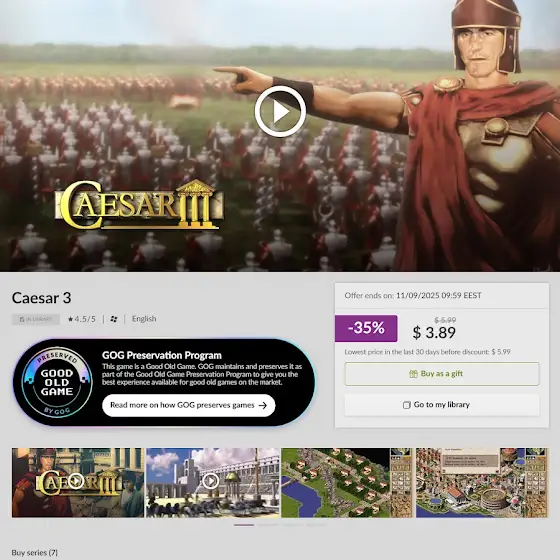Click the star rating 4.5/5

point(82,319)
